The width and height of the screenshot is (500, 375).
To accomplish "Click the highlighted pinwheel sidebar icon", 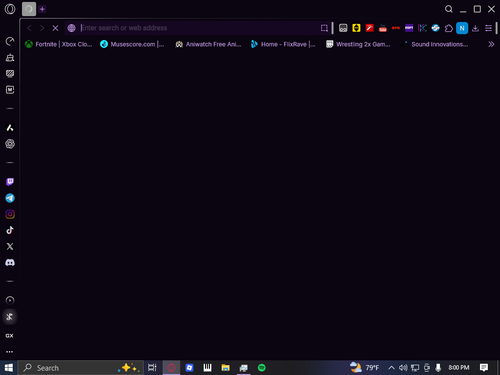I will click(x=10, y=317).
